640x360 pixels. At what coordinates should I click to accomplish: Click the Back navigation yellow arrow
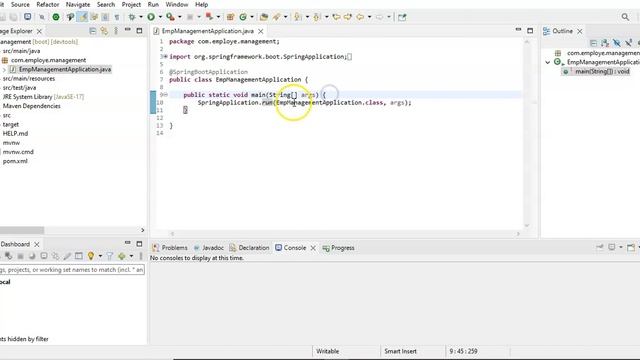[x=360, y=17]
